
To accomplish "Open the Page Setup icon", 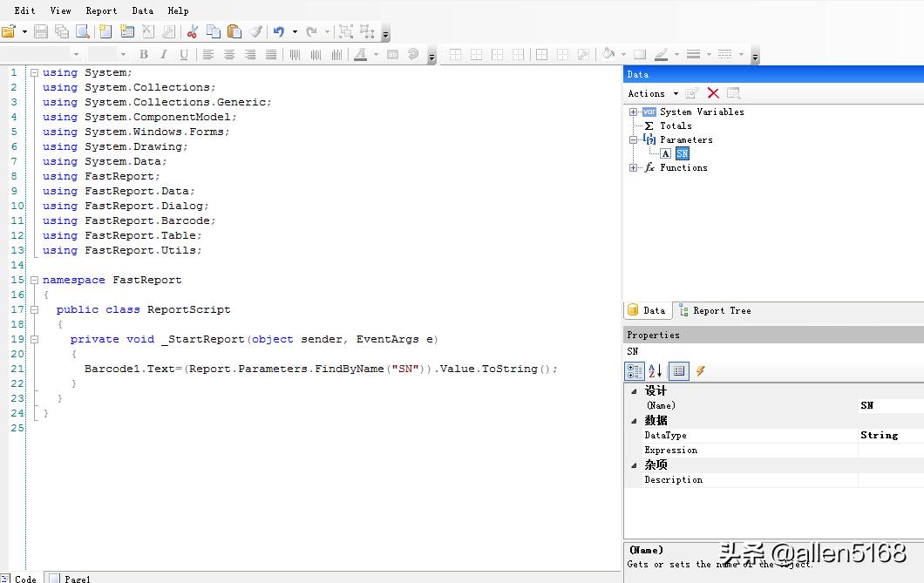I will (168, 31).
